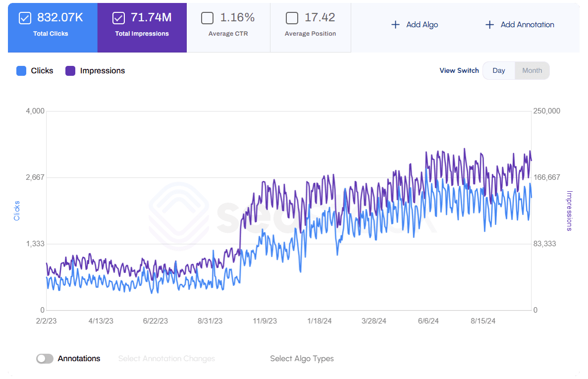The image size is (588, 379).
Task: Click the 1.16% average CTR value
Action: (x=237, y=17)
